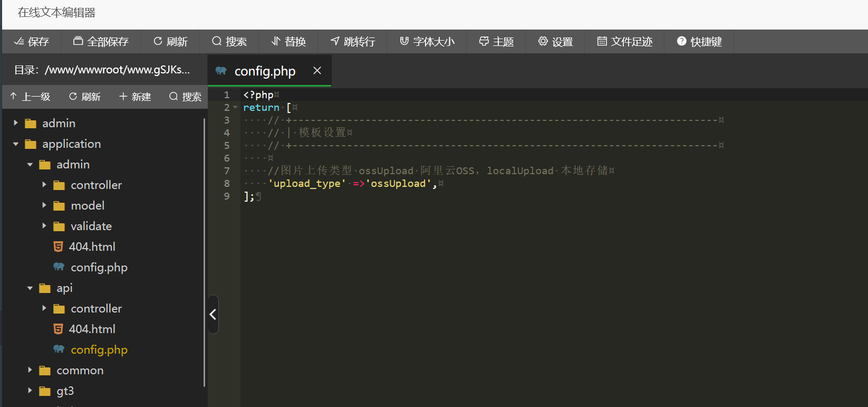Click PHP icon of highlighted api config.php
Viewport: 868px width, 407px height.
coord(59,349)
